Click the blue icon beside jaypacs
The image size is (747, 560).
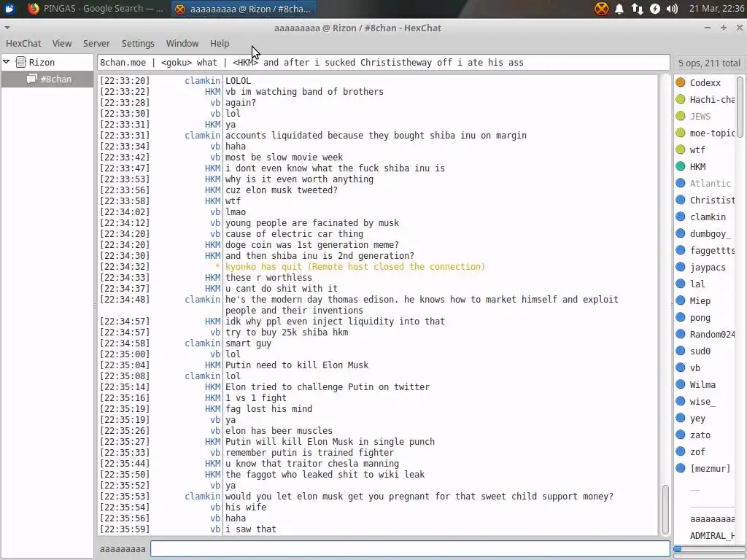tap(681, 267)
